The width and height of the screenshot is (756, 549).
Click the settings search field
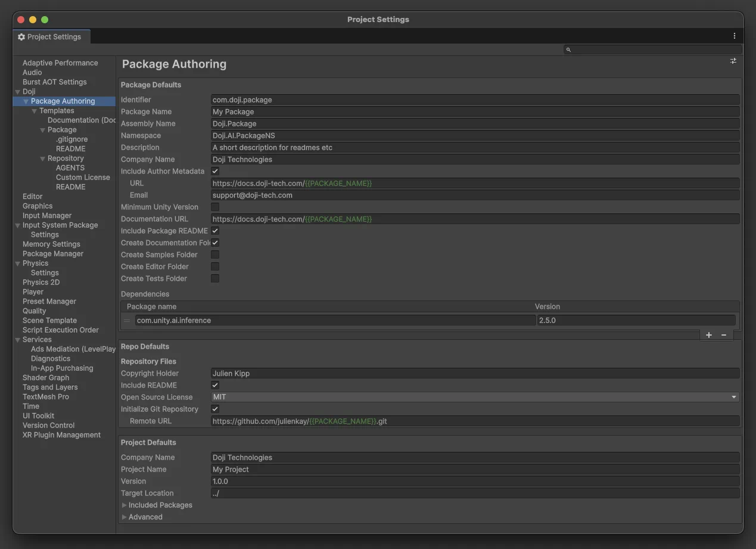tap(653, 49)
